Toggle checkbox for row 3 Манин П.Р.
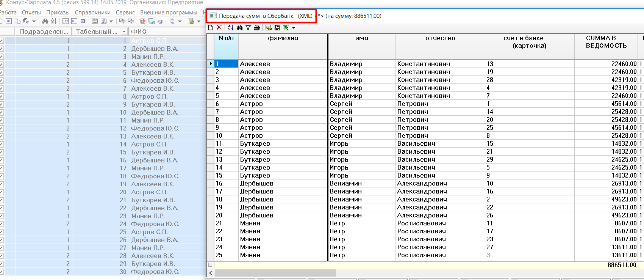 click(x=2, y=57)
